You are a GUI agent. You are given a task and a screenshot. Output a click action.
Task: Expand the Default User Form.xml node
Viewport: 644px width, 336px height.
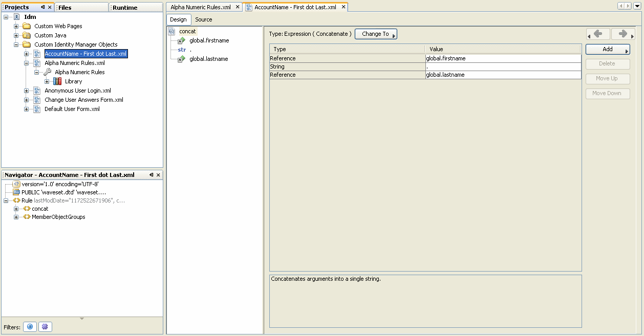pyautogui.click(x=27, y=109)
